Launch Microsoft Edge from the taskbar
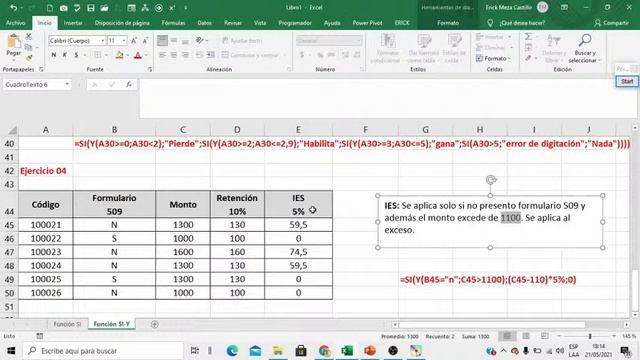 pos(232,351)
